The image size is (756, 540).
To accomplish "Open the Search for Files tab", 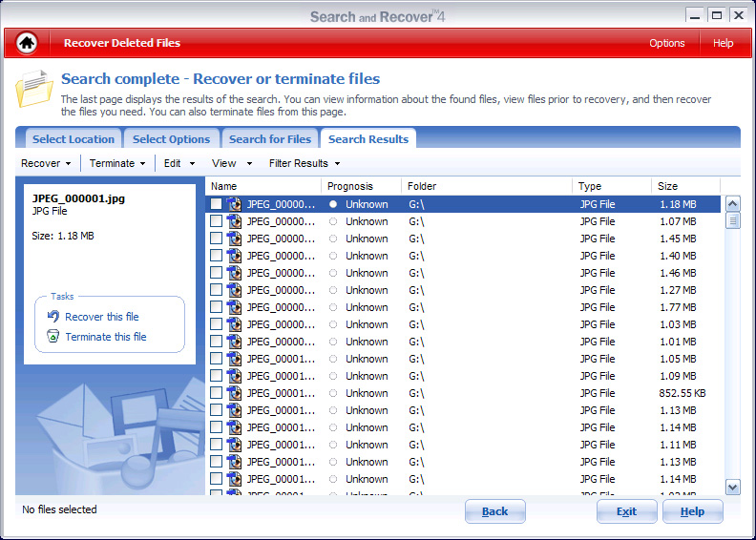I will coord(270,139).
